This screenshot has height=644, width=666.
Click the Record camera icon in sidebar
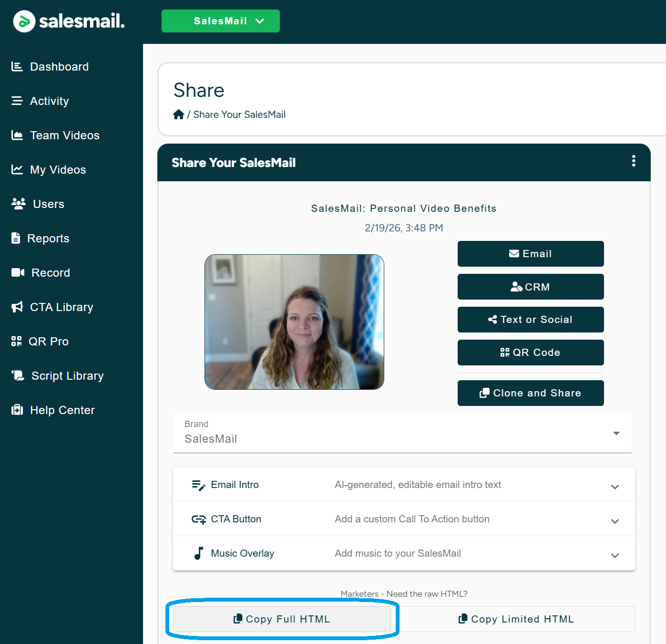pos(18,272)
